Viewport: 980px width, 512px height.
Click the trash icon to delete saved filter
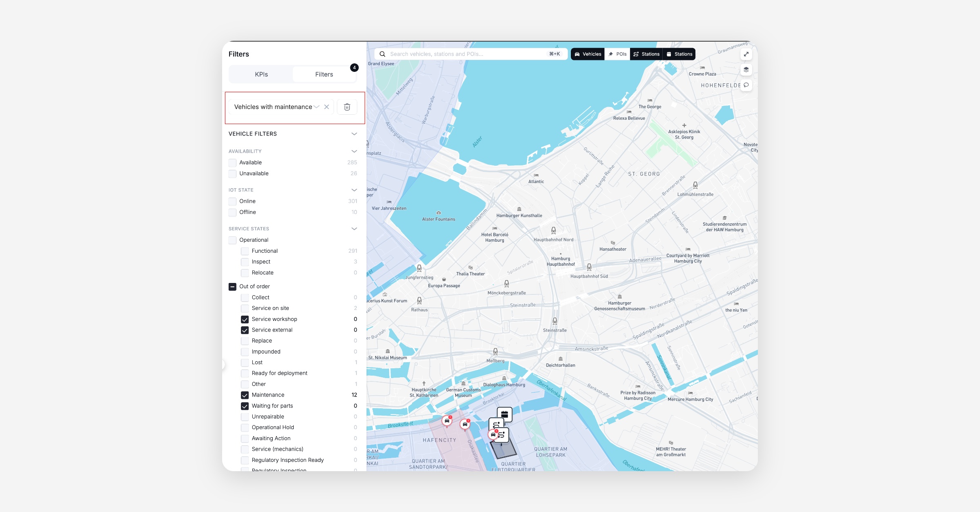click(347, 107)
